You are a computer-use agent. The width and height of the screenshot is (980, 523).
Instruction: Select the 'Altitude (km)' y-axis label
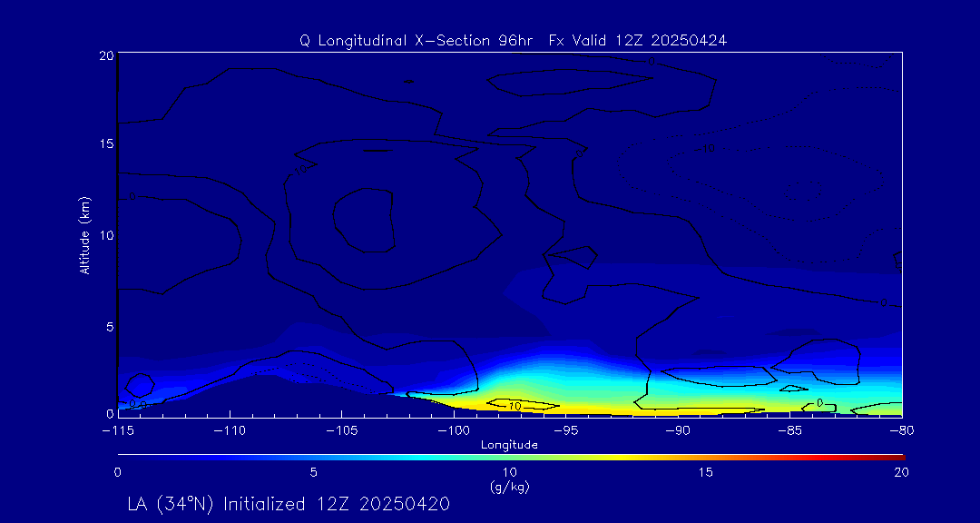pyautogui.click(x=85, y=234)
